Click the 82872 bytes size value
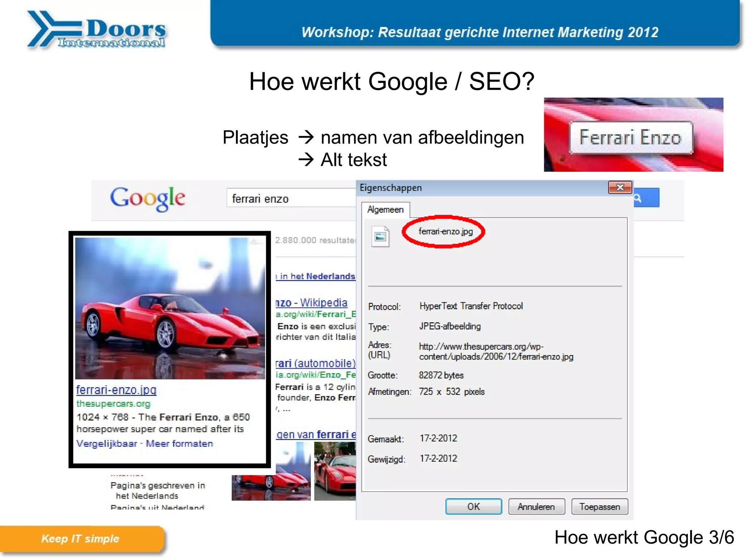 (x=441, y=376)
